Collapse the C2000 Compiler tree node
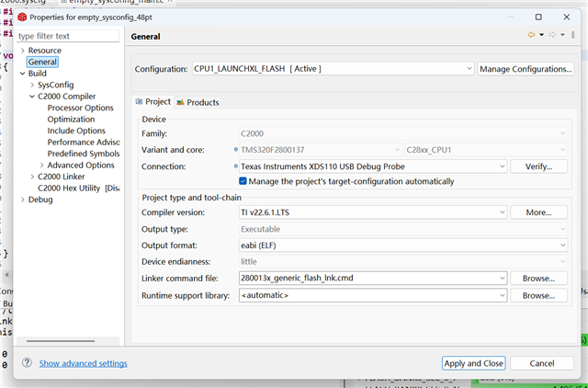This screenshot has height=388, width=588. point(32,97)
